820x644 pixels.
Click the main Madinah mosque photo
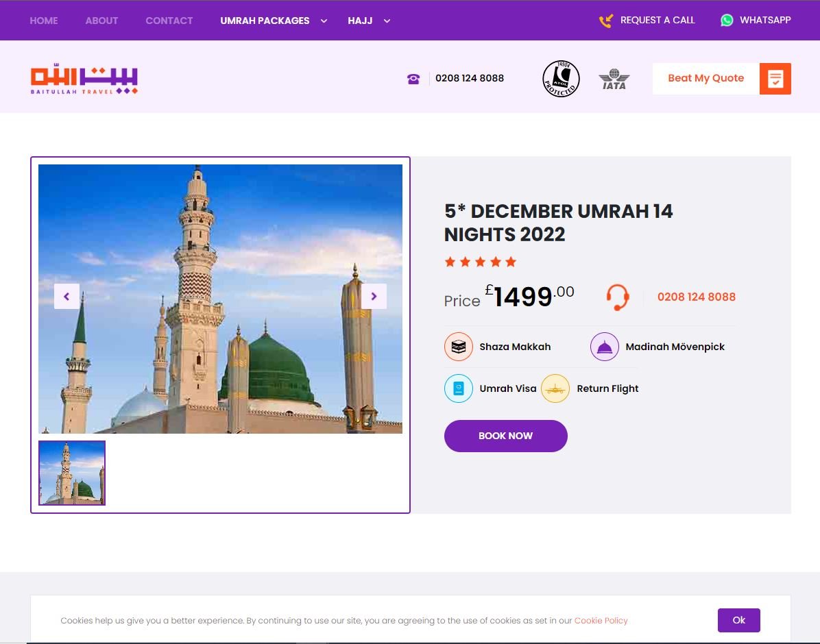point(220,299)
